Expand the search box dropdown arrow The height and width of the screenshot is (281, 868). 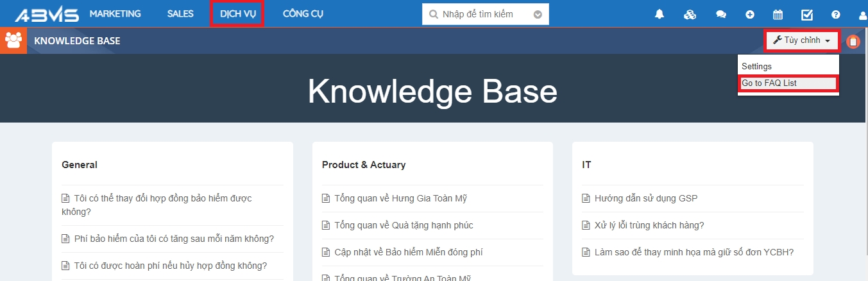[538, 14]
